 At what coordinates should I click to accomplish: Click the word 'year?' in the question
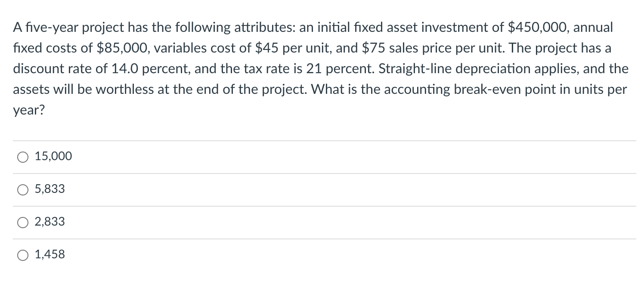[29, 110]
